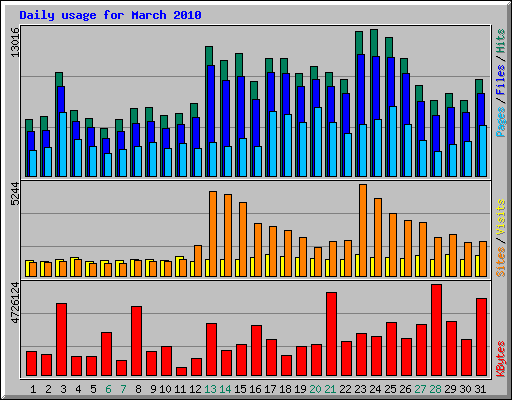Click the blue "Files" legend label
The image size is (512, 400).
point(501,80)
